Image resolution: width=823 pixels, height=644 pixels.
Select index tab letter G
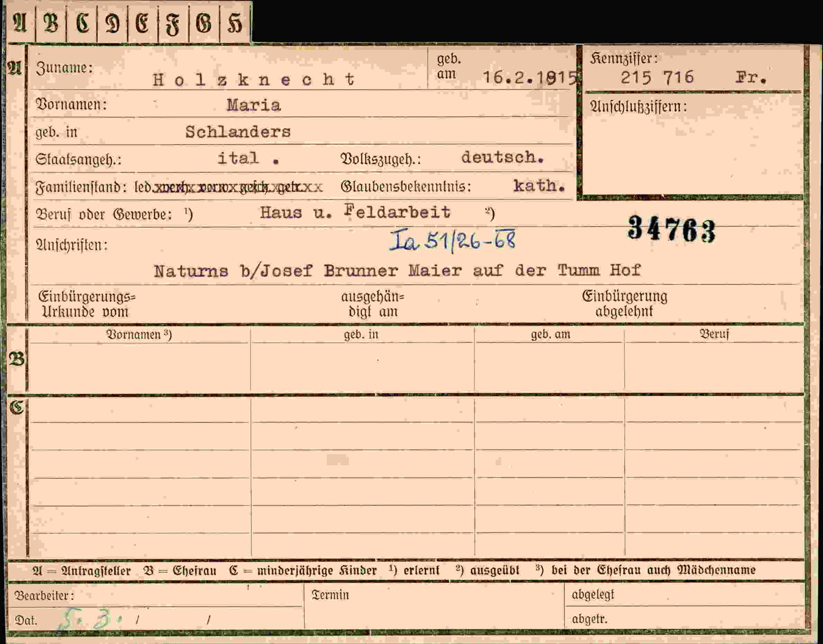pyautogui.click(x=204, y=24)
